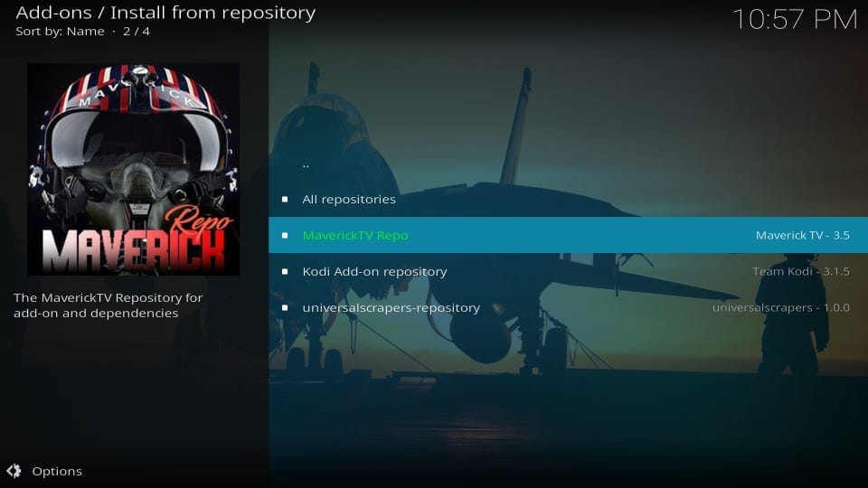Viewport: 868px width, 488px height.
Task: Click 'universalscrapers - 1.0.0' version text
Action: 780,307
